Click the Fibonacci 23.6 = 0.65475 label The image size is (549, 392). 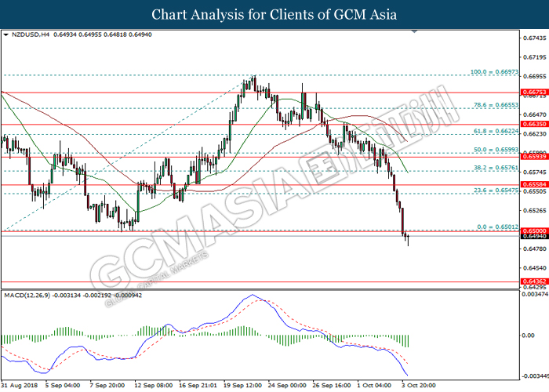tap(496, 191)
